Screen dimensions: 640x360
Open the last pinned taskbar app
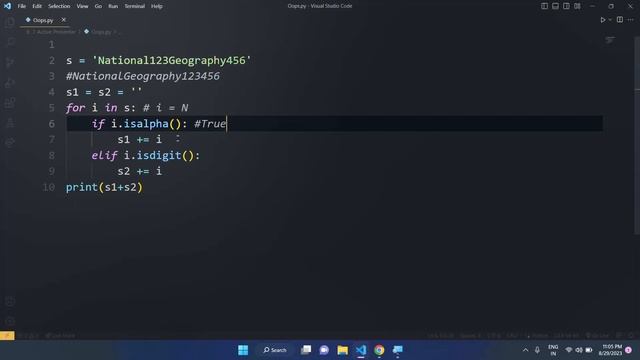click(398, 350)
